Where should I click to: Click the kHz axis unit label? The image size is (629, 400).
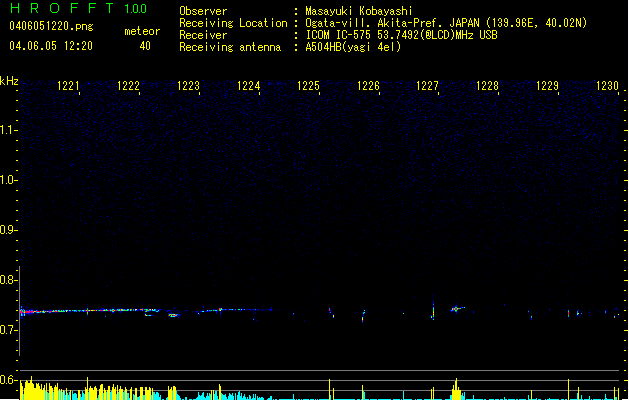coord(9,81)
